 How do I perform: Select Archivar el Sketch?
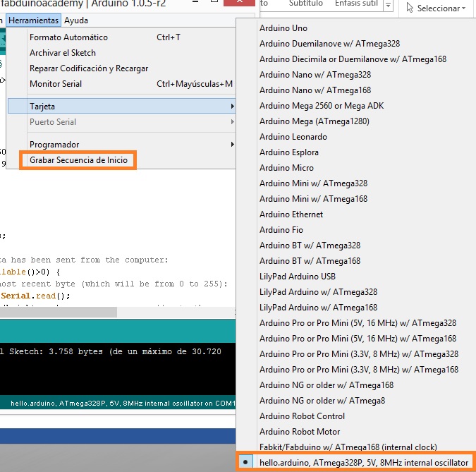click(121, 53)
